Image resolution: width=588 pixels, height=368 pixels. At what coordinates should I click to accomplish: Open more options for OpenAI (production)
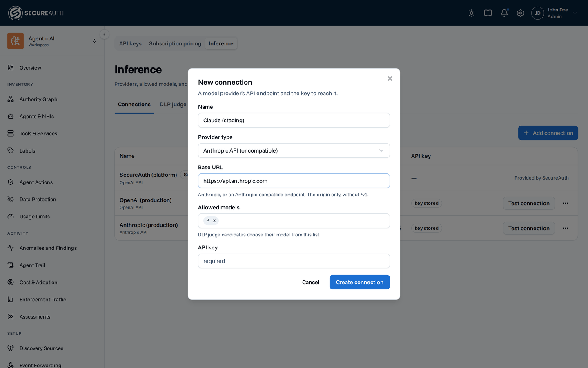(566, 203)
